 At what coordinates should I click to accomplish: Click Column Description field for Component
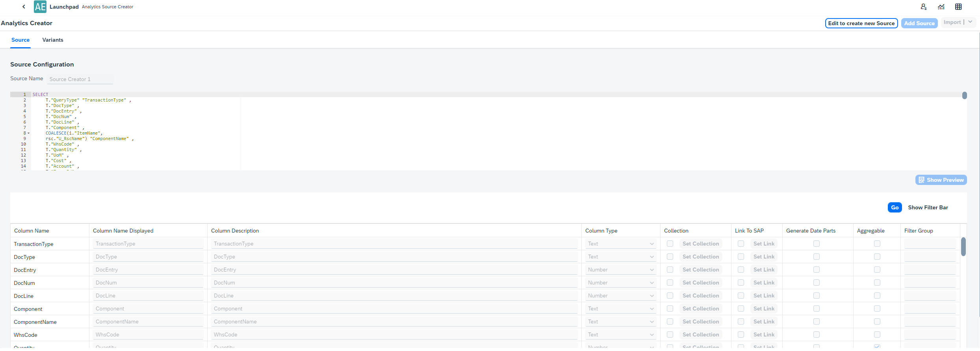[x=394, y=309]
